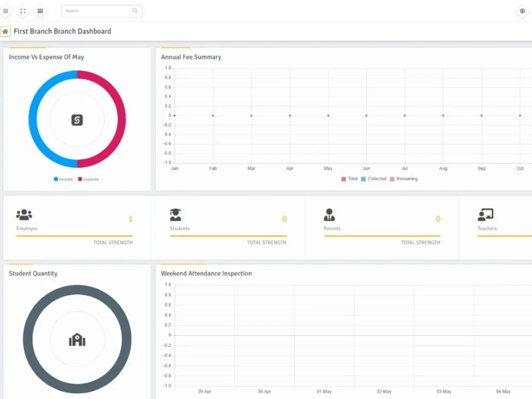Select the Students graduation cap icon
Image resolution: width=532 pixels, height=399 pixels.
point(176,214)
